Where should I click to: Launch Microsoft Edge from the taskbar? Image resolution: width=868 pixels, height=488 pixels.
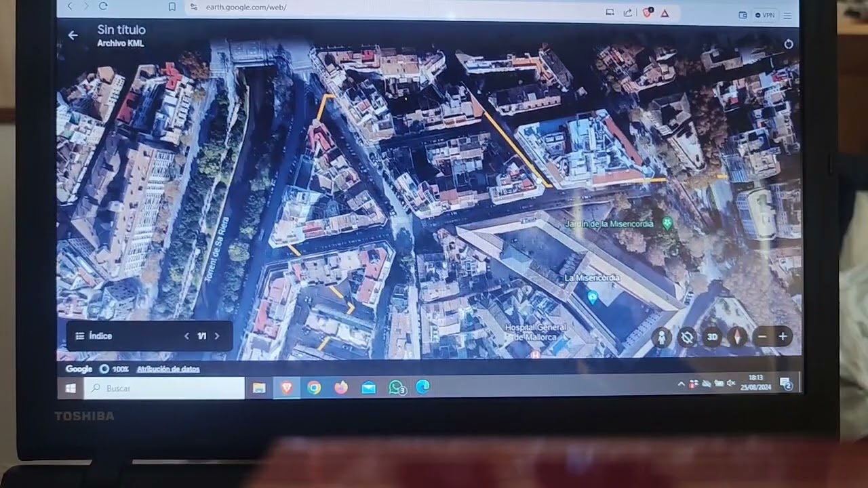click(422, 386)
